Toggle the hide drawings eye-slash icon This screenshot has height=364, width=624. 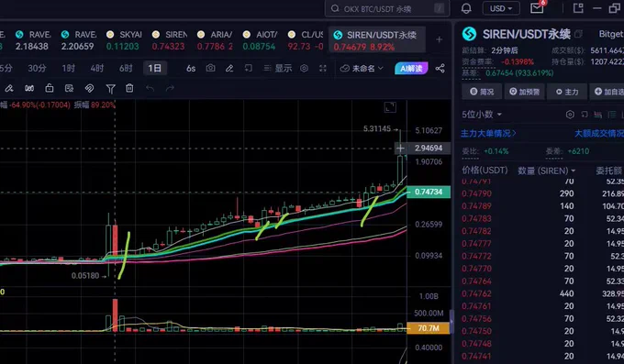[90, 88]
